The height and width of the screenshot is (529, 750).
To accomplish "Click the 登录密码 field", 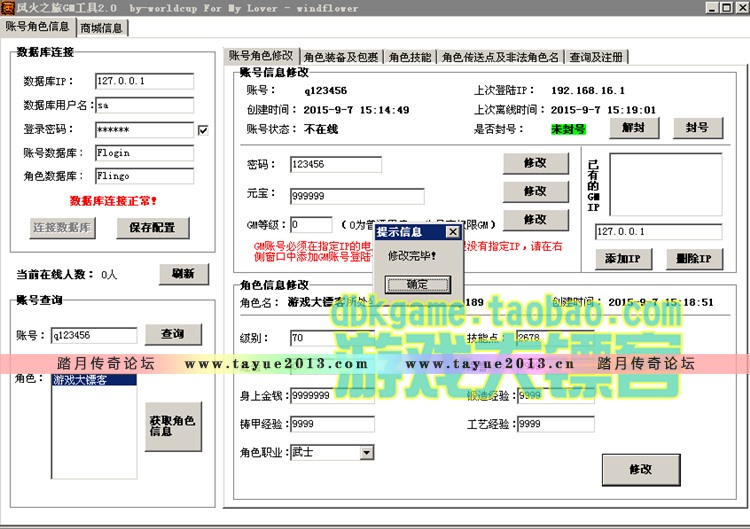I will (144, 130).
